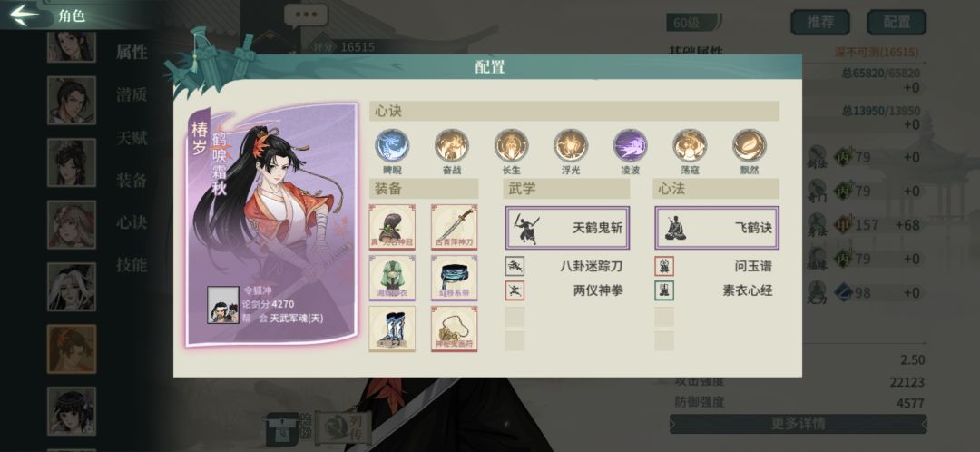Image resolution: width=980 pixels, height=452 pixels.
Task: Open the green robe equipment slot
Action: pyautogui.click(x=392, y=279)
